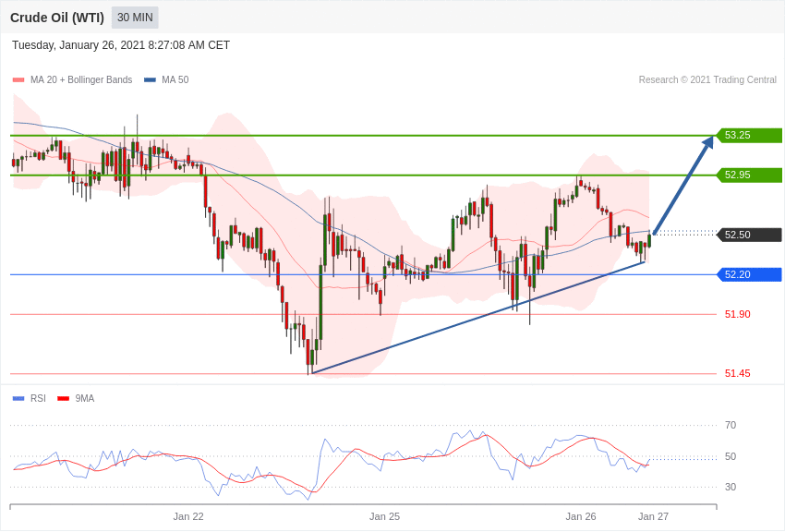Click the Jan 22 date axis label
This screenshot has height=532, width=785.
point(188,516)
